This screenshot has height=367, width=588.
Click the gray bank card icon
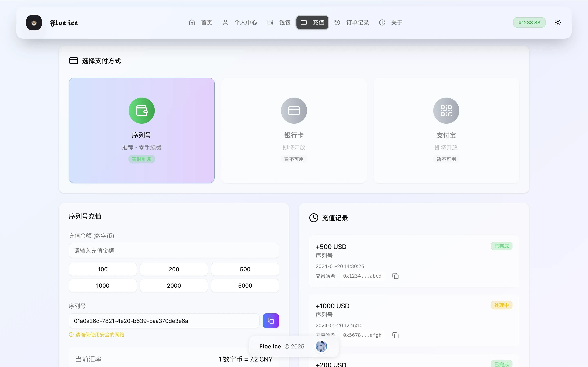click(x=294, y=111)
